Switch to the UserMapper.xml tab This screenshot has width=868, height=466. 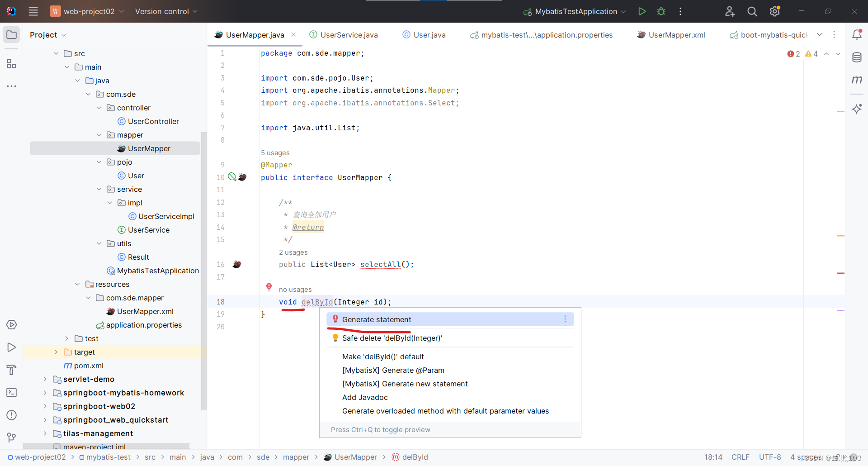tap(671, 35)
